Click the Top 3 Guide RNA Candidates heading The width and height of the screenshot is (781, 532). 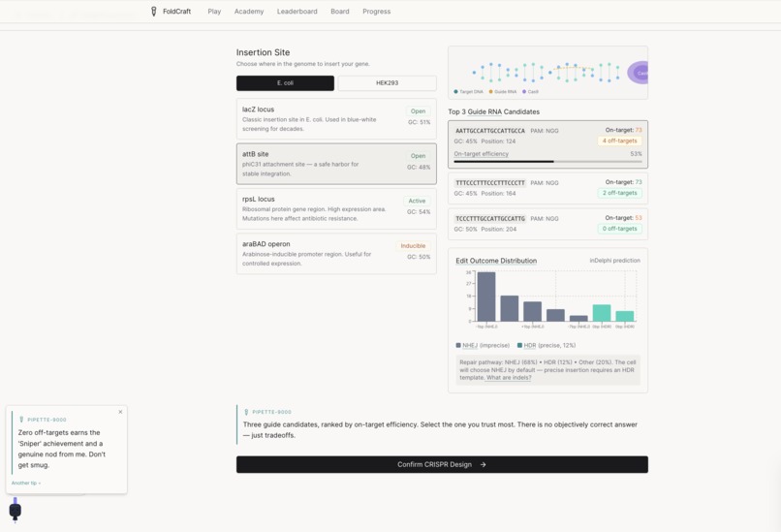coord(493,111)
